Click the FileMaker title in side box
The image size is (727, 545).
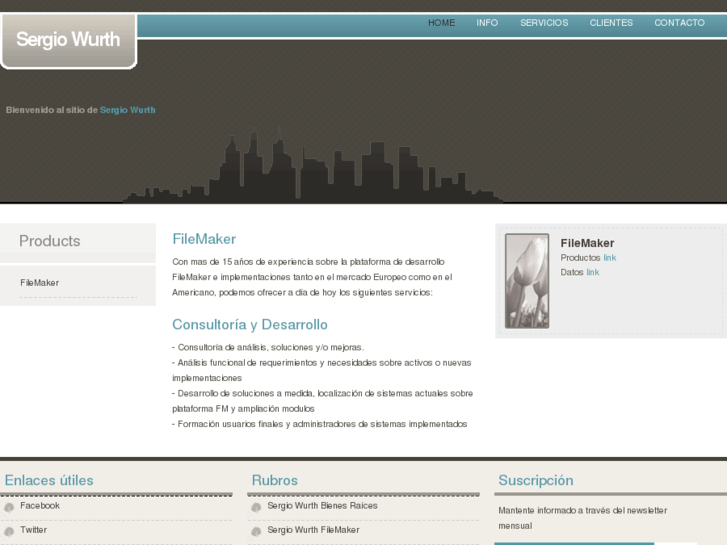(587, 243)
